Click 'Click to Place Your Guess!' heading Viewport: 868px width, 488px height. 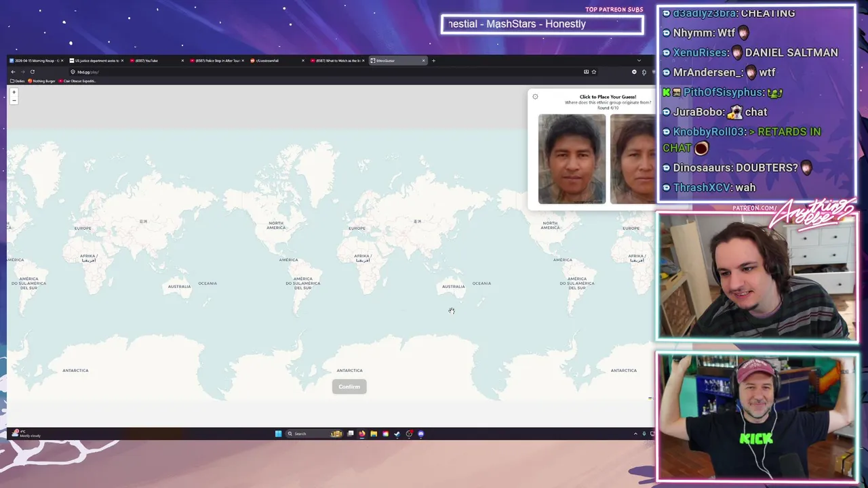[x=608, y=97]
